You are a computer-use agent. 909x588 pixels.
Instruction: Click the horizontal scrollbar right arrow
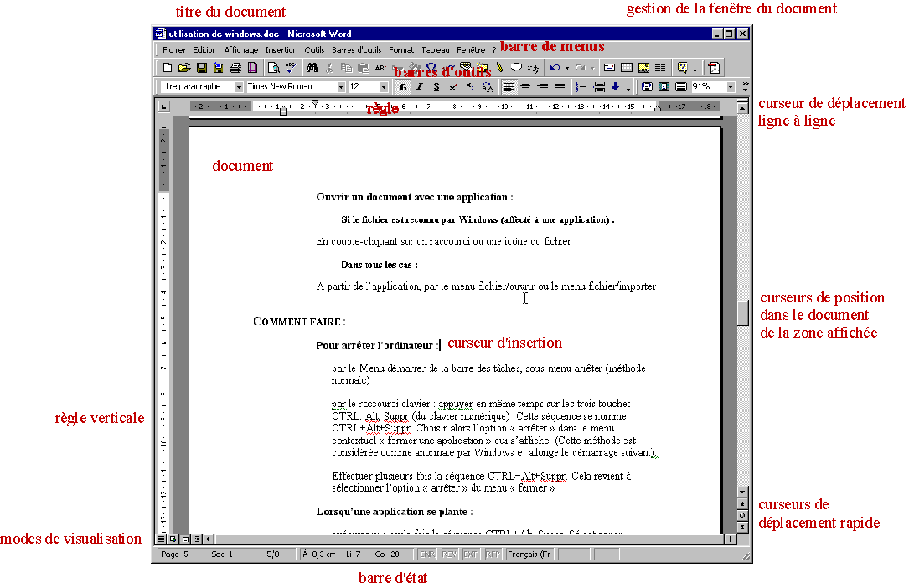[x=731, y=539]
